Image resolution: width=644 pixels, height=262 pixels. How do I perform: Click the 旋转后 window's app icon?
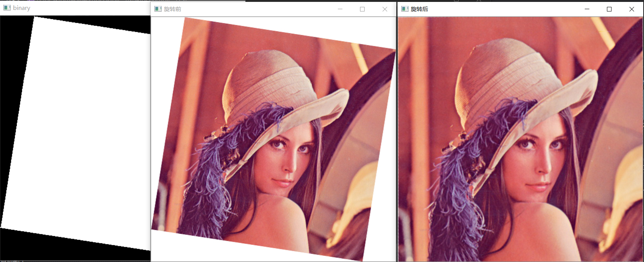coord(405,9)
